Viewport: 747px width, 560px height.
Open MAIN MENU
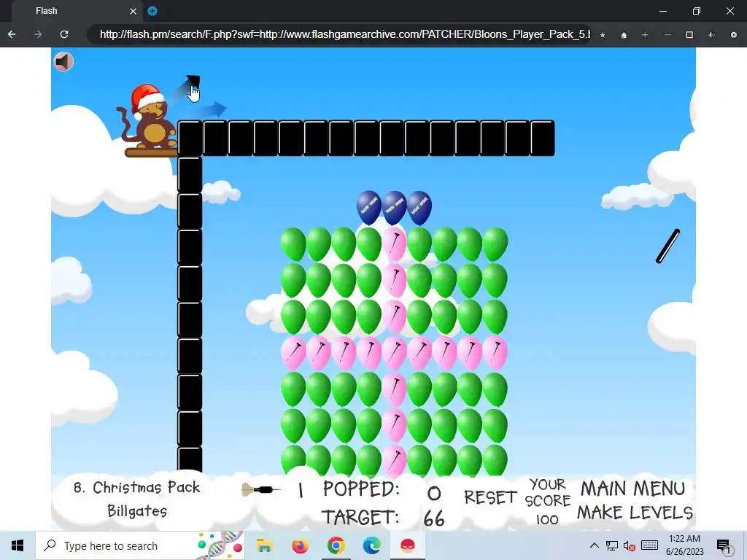tap(632, 489)
